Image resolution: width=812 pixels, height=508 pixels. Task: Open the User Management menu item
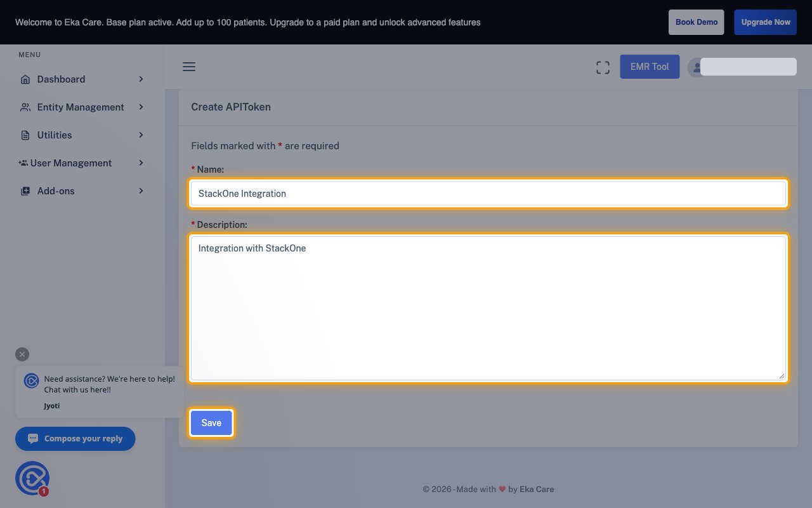click(82, 163)
